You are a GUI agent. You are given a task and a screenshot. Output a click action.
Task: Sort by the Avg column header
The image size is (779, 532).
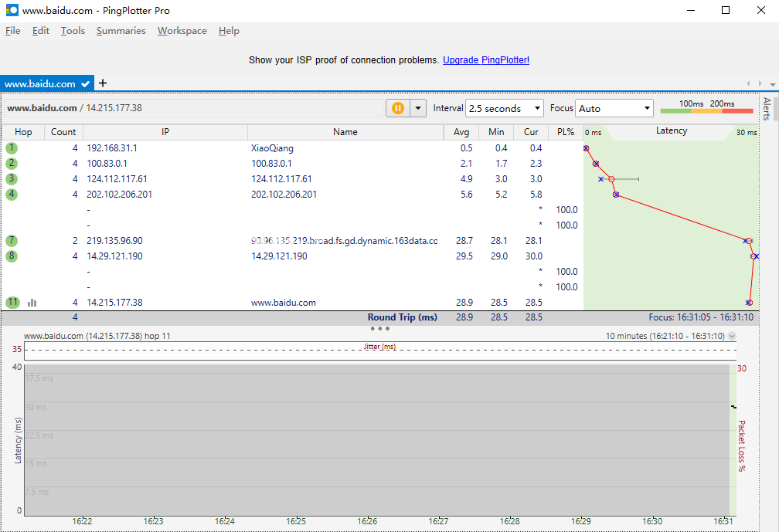click(x=461, y=132)
